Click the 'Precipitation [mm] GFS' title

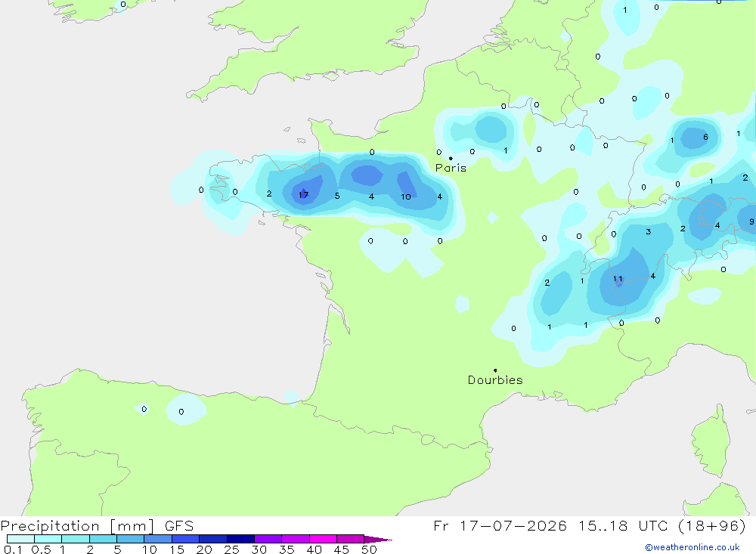pos(97,525)
